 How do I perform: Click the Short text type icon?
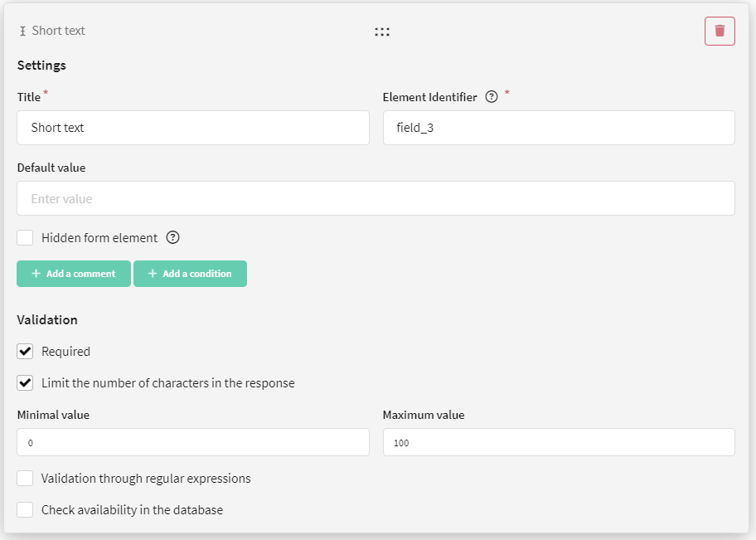click(x=22, y=31)
